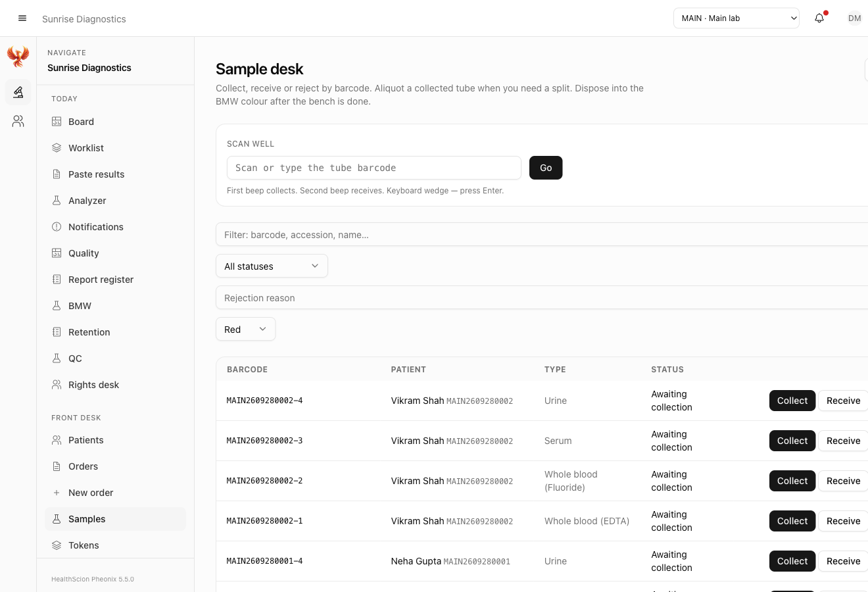Open Orders in the sidebar
This screenshot has height=592, width=868.
tap(116, 466)
